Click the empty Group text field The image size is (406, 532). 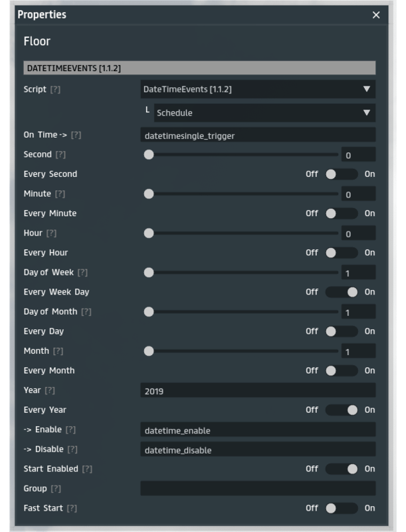point(258,489)
